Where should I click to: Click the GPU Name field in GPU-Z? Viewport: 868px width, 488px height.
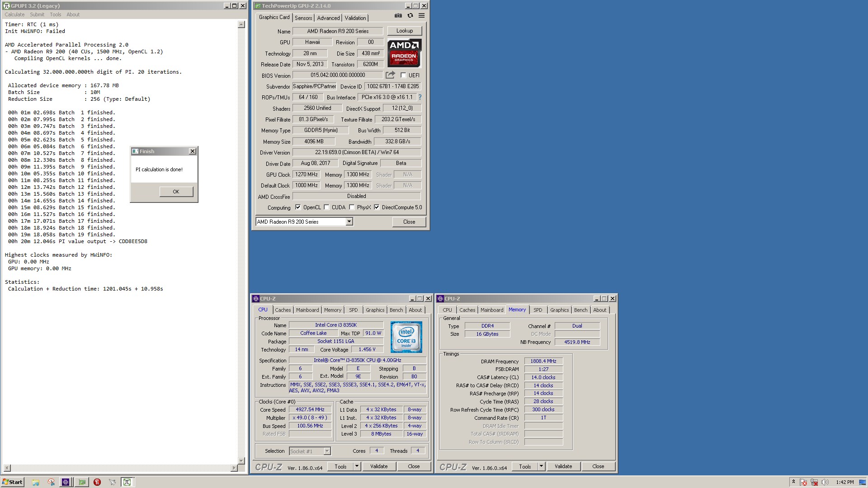(338, 31)
